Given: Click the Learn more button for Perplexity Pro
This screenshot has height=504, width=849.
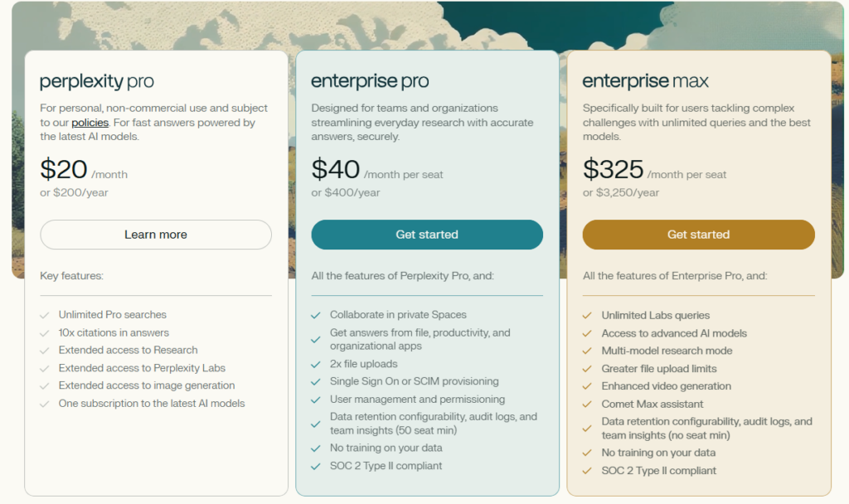Looking at the screenshot, I should click(156, 235).
